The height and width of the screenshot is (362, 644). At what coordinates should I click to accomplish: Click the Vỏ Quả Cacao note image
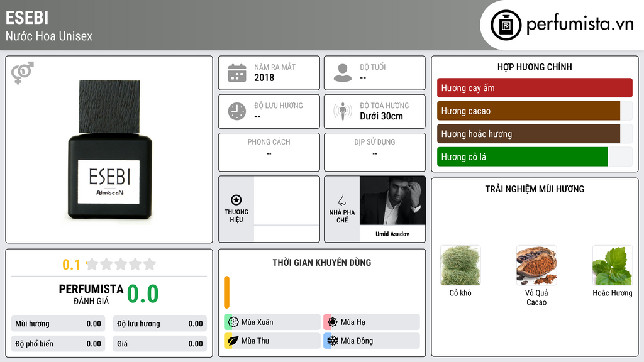point(536,266)
